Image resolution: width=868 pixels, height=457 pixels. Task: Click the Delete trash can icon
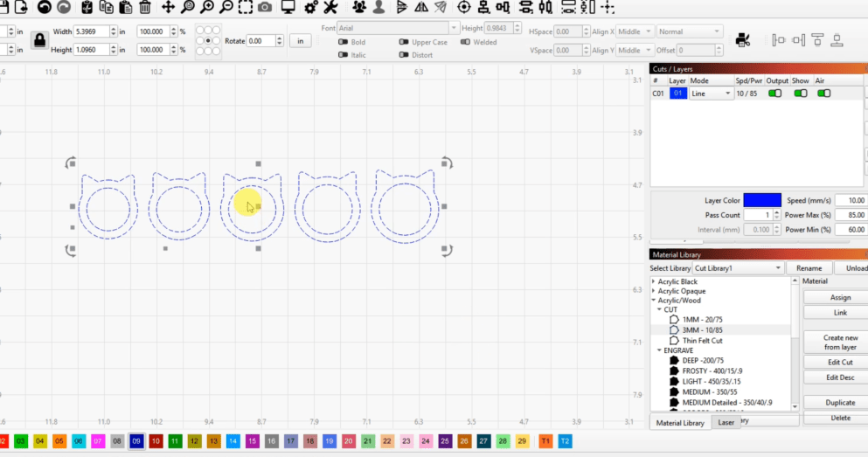click(x=145, y=7)
